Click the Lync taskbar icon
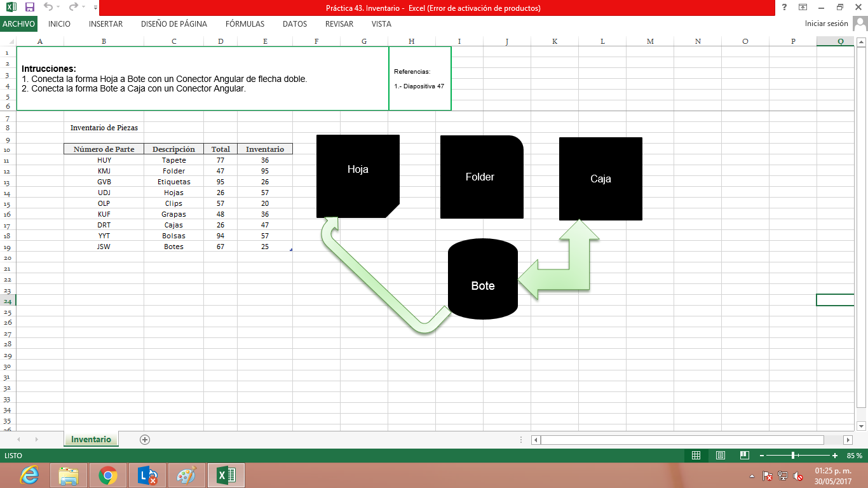 click(x=147, y=475)
